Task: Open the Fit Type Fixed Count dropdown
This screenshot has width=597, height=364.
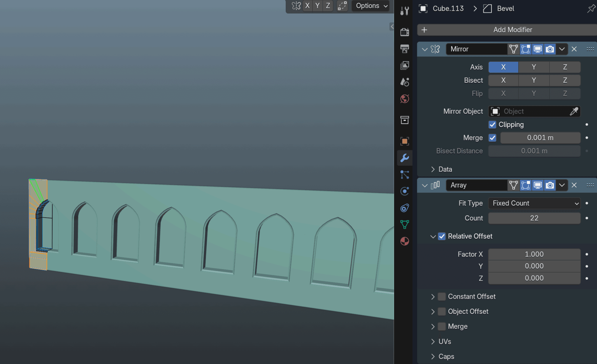Action: tap(534, 203)
